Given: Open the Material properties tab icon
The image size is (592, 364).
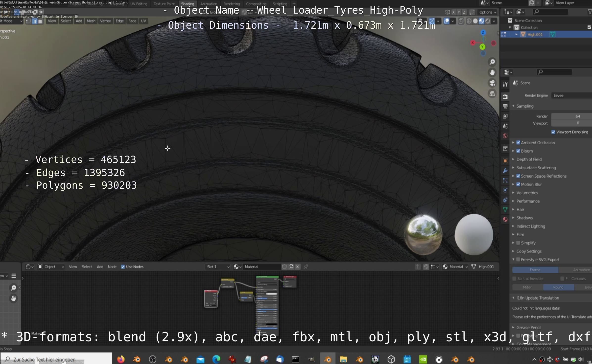Looking at the screenshot, I should pos(505,219).
